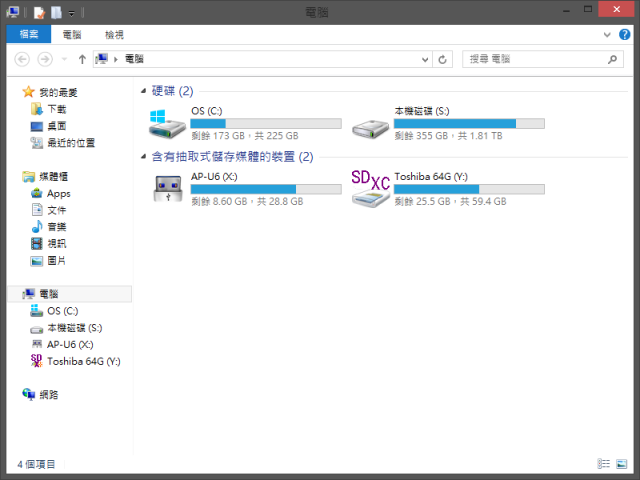Select 電腦 in the navigation tree

(69, 293)
